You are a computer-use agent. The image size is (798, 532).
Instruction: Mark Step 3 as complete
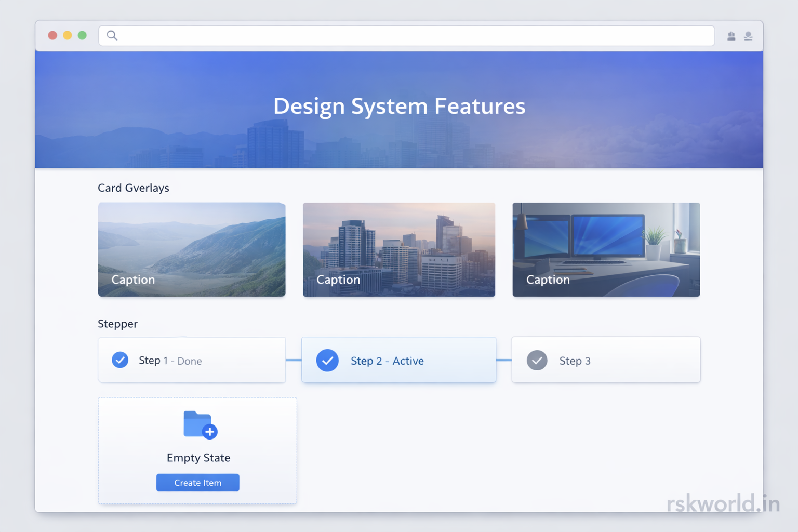tap(606, 360)
